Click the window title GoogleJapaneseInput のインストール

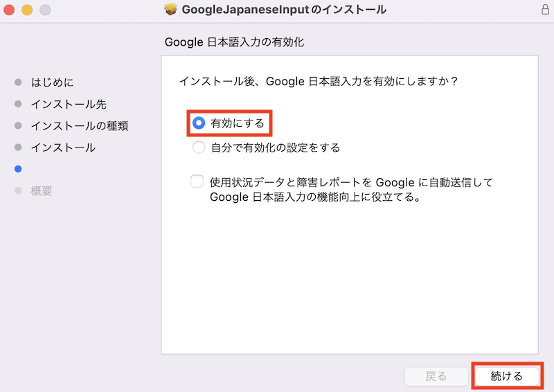coord(284,10)
